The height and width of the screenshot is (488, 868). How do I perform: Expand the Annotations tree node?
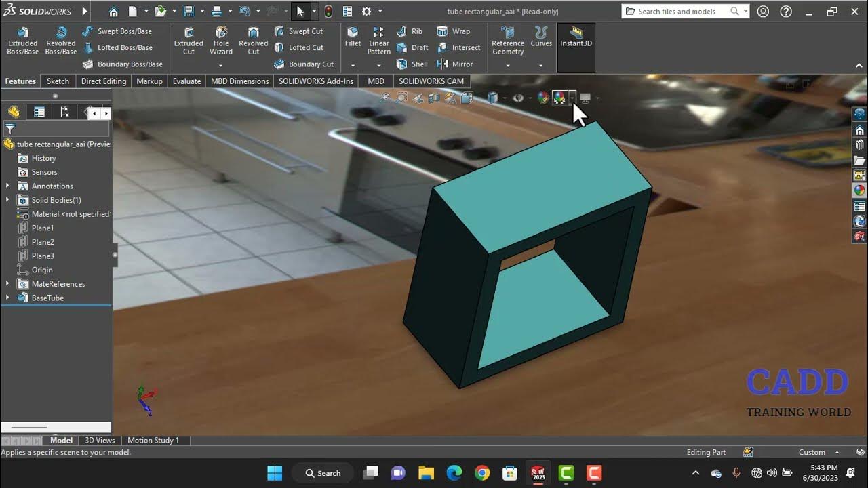point(7,186)
